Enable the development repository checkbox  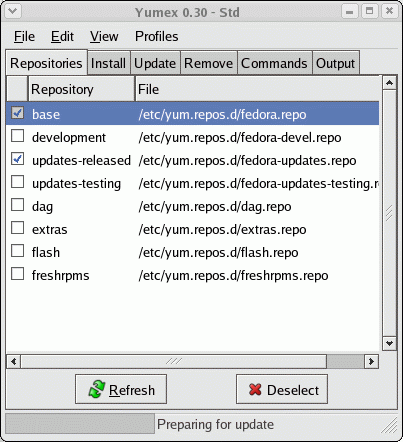pyautogui.click(x=17, y=136)
